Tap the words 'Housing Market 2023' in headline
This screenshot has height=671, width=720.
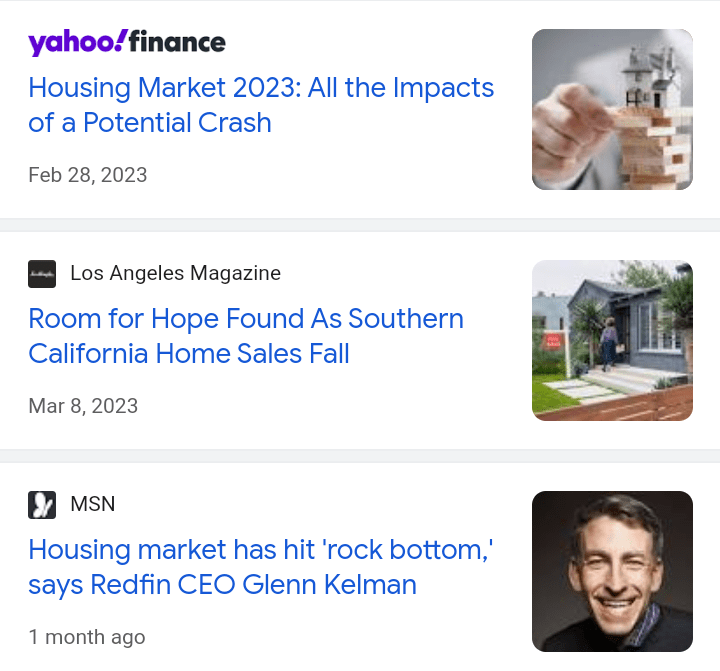pos(152,88)
